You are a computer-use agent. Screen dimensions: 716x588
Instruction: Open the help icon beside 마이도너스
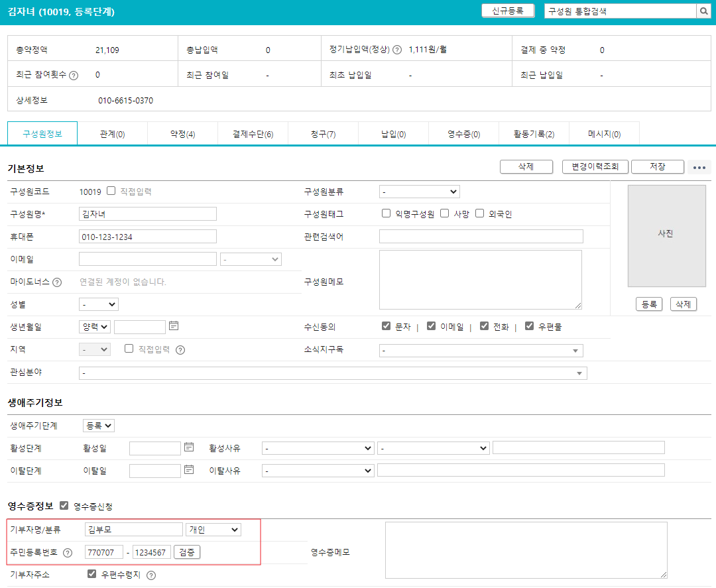[x=57, y=282]
